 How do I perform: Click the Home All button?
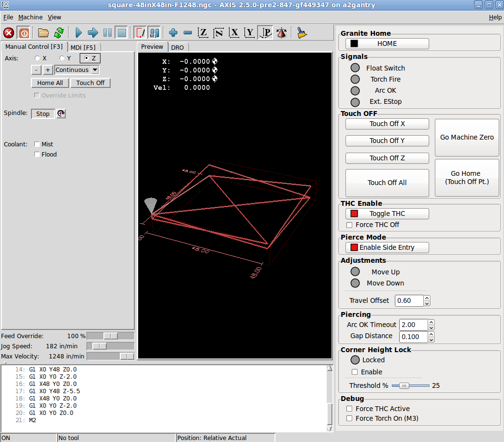50,83
